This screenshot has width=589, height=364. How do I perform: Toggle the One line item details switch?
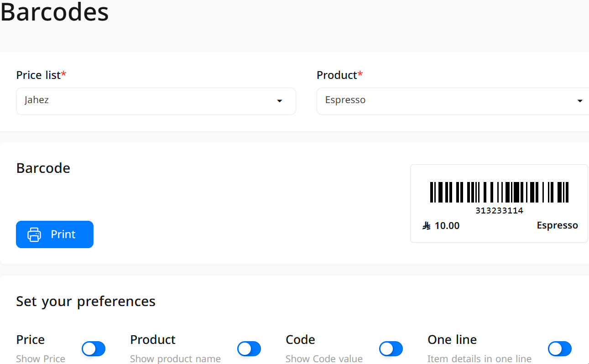point(560,349)
